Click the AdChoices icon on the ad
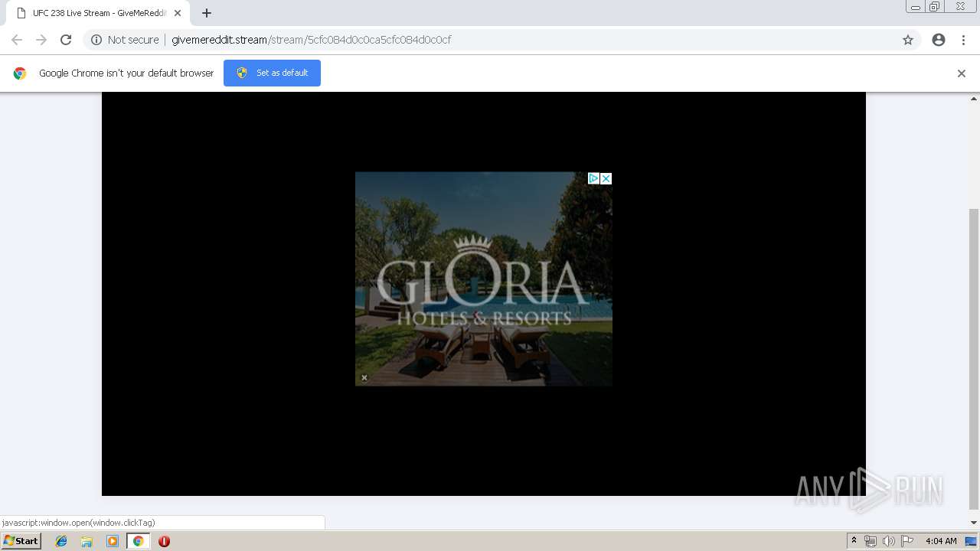This screenshot has height=551, width=980. (x=593, y=178)
